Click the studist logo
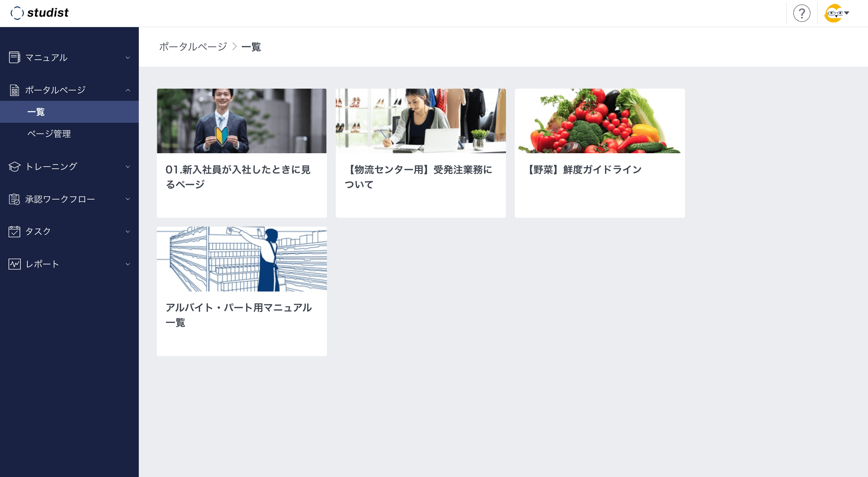868x477 pixels. click(x=40, y=13)
